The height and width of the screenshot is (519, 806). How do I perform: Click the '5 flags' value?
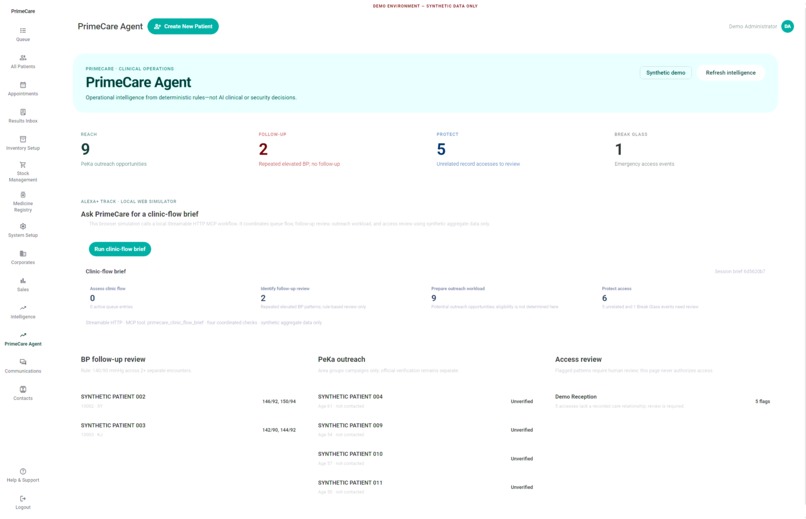[762, 401]
